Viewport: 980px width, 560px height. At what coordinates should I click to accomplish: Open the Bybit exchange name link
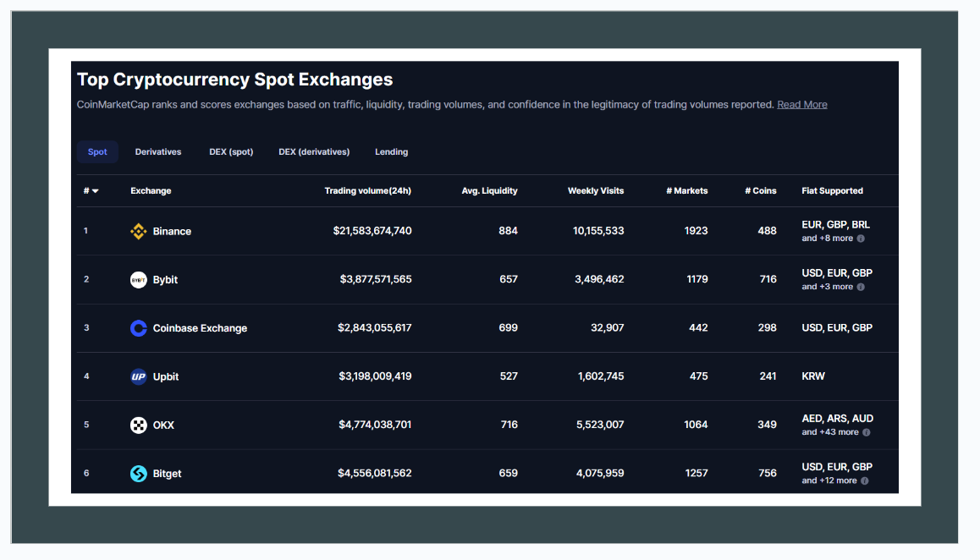(x=165, y=279)
